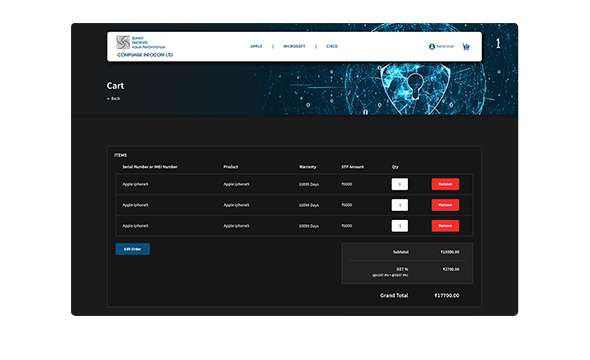
Task: Focus the quantity field in third row
Action: (400, 226)
